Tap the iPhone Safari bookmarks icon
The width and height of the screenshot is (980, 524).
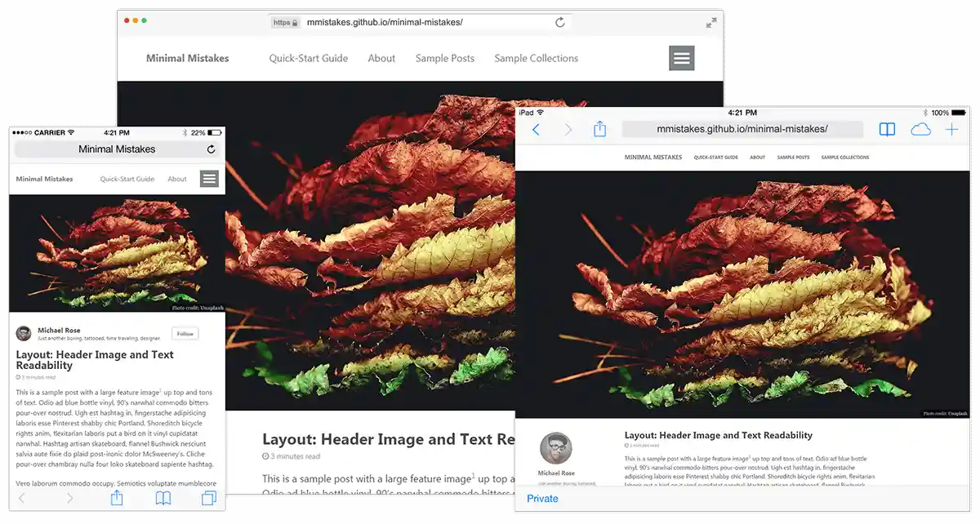tap(163, 498)
